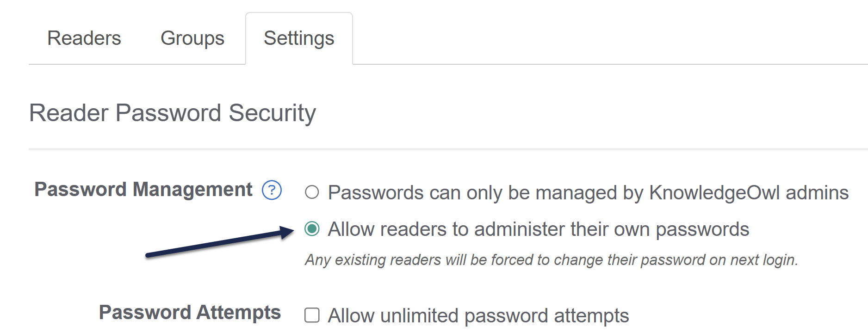
Task: Open the Groups tab
Action: tap(192, 38)
